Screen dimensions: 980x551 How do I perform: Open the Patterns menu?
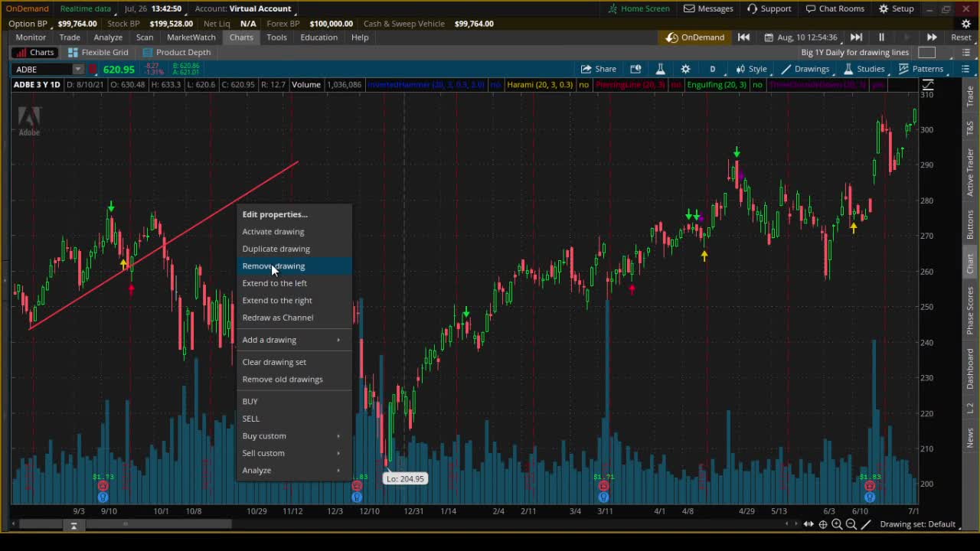pos(921,69)
